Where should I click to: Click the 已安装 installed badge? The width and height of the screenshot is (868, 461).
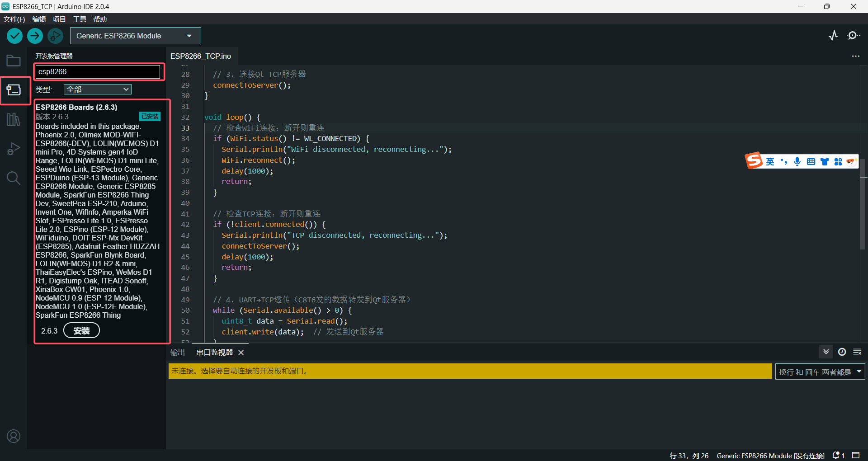(150, 116)
